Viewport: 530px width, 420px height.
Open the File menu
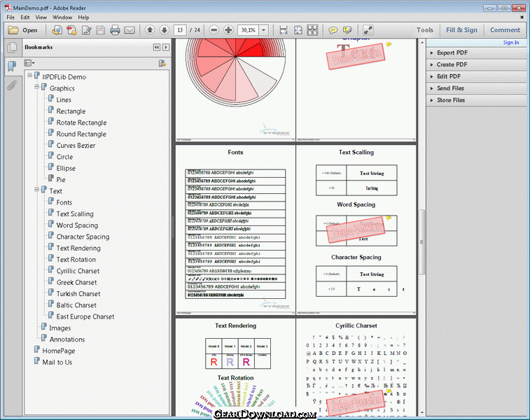(x=11, y=17)
